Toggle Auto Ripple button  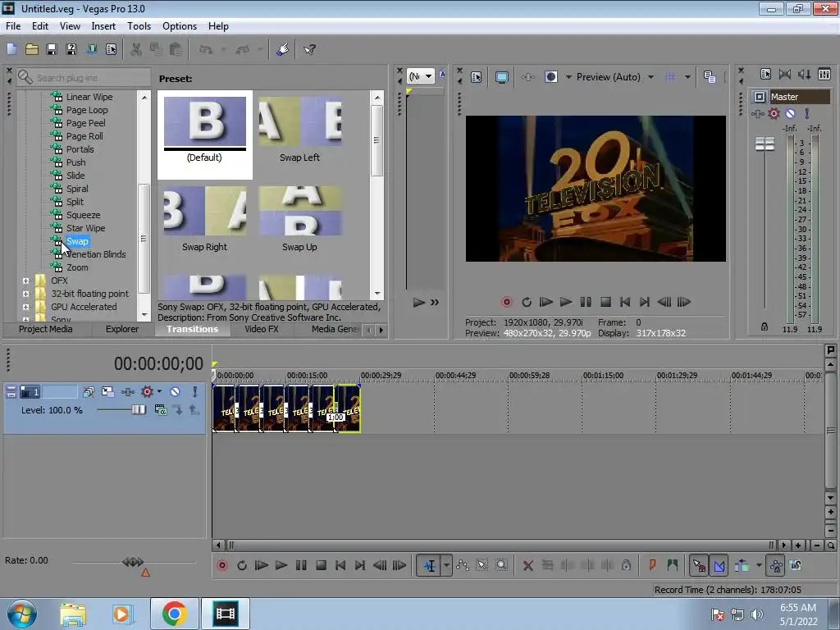742,565
